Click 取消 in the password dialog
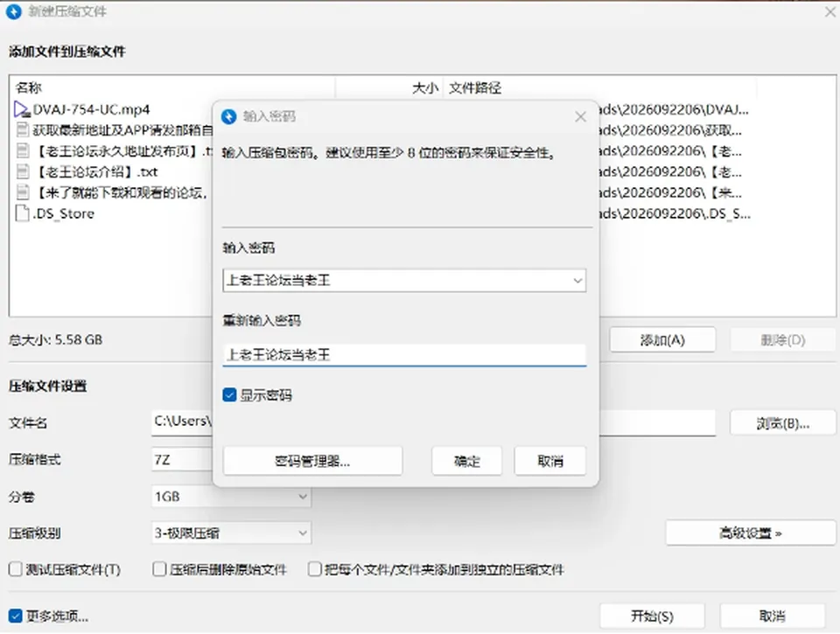This screenshot has height=634, width=840. pos(550,461)
